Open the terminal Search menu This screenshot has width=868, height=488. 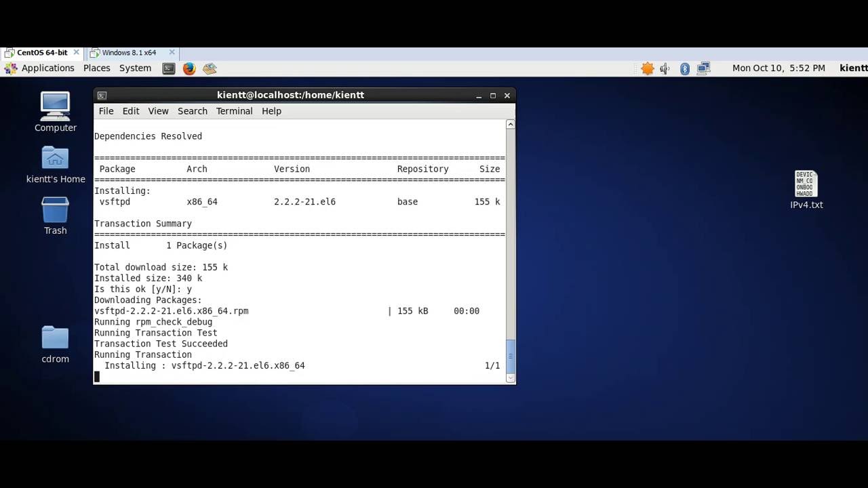(x=193, y=111)
